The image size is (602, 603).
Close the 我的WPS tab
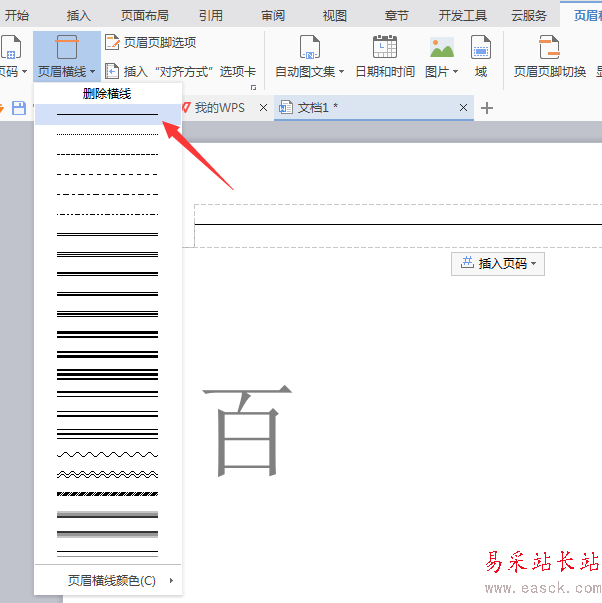pyautogui.click(x=263, y=108)
